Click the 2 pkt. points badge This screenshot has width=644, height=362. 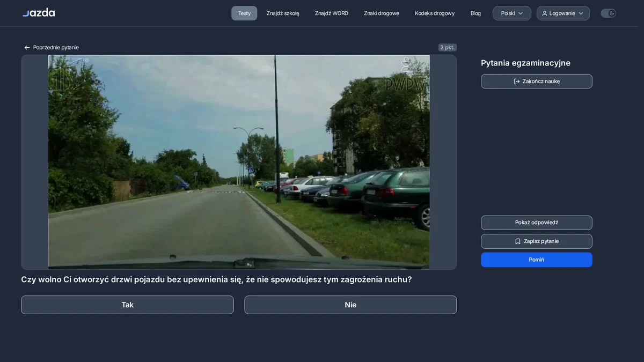[448, 48]
